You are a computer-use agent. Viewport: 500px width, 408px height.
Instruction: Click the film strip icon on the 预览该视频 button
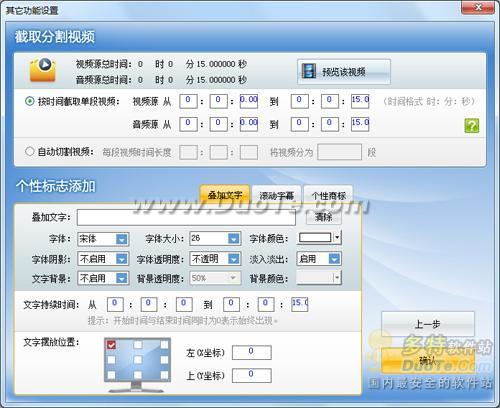[x=309, y=71]
